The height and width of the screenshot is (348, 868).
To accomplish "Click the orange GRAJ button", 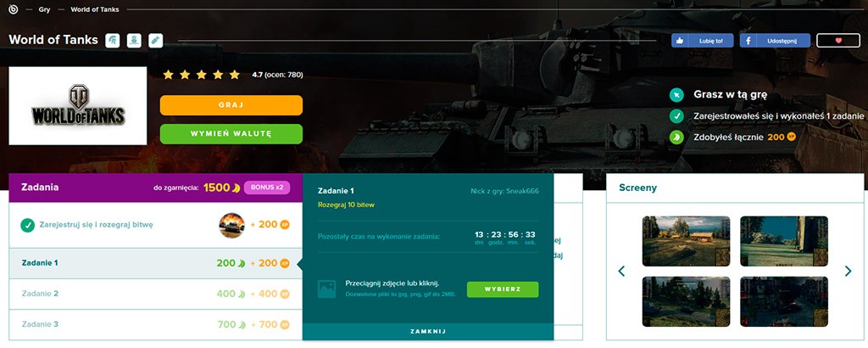I will [x=231, y=105].
